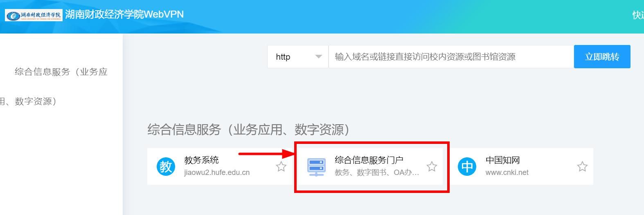Click the www.cnki.net address text
The width and height of the screenshot is (644, 215).
[x=507, y=172]
